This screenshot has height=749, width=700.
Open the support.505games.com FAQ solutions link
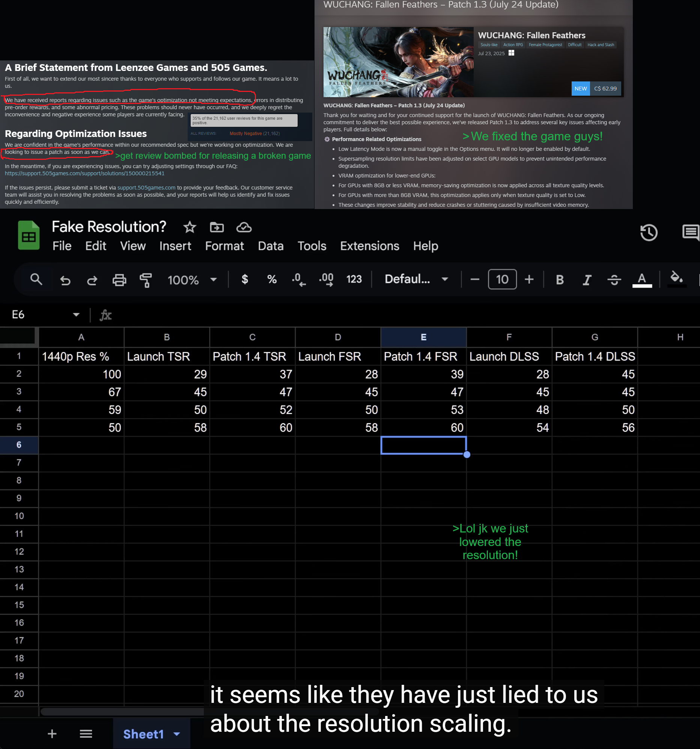(84, 173)
